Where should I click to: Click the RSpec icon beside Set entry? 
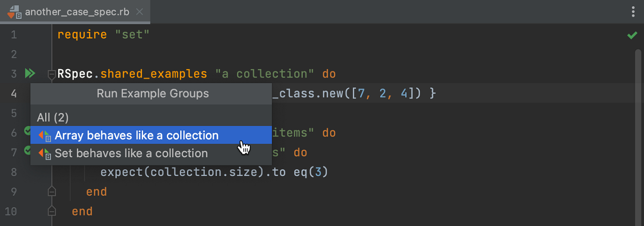point(45,154)
